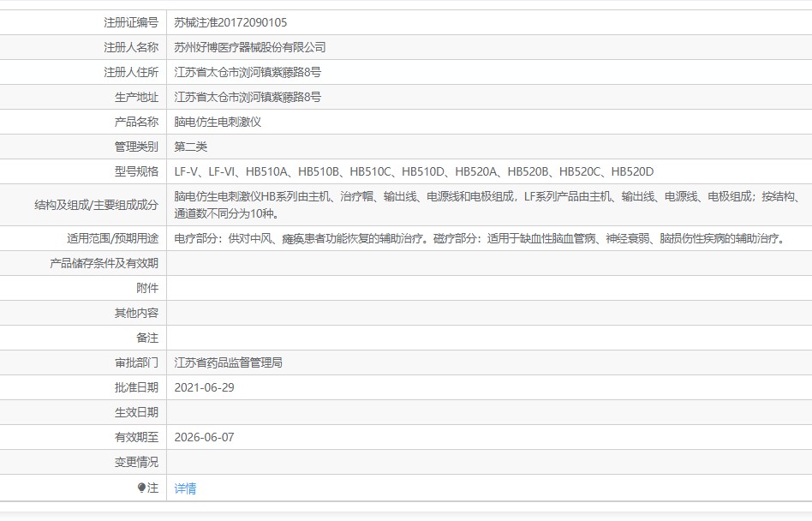This screenshot has height=521, width=812.
Task: Click approval date 2021-06-29
Action: pos(204,387)
